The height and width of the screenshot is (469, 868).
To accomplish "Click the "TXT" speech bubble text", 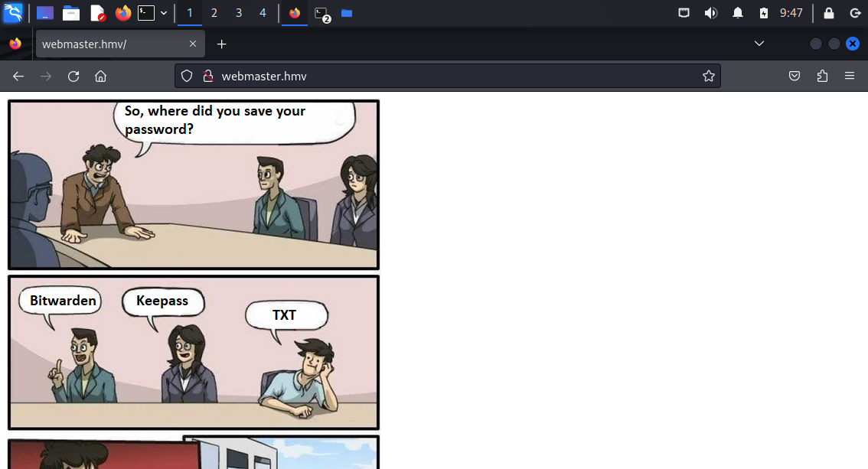I will [x=284, y=315].
